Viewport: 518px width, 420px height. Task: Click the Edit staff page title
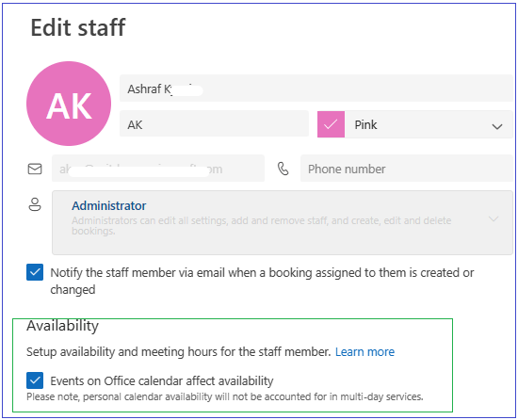point(78,27)
